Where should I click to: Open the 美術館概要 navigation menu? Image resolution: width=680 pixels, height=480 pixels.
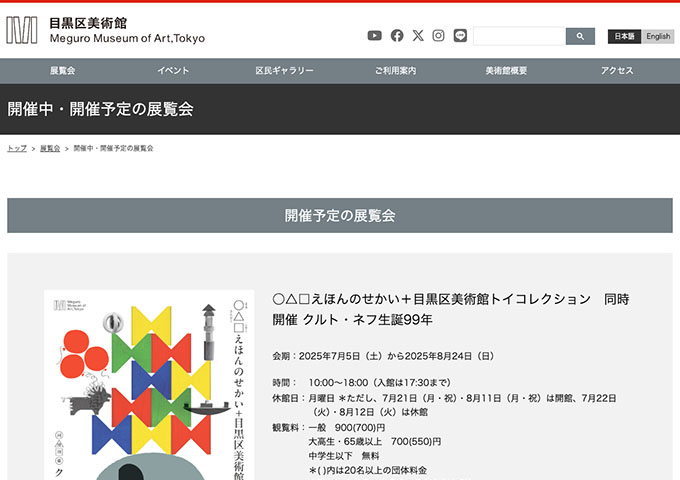(x=506, y=71)
